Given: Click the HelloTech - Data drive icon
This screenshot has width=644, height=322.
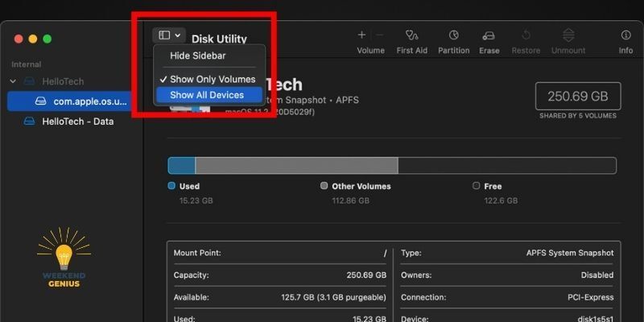Looking at the screenshot, I should click(x=29, y=122).
